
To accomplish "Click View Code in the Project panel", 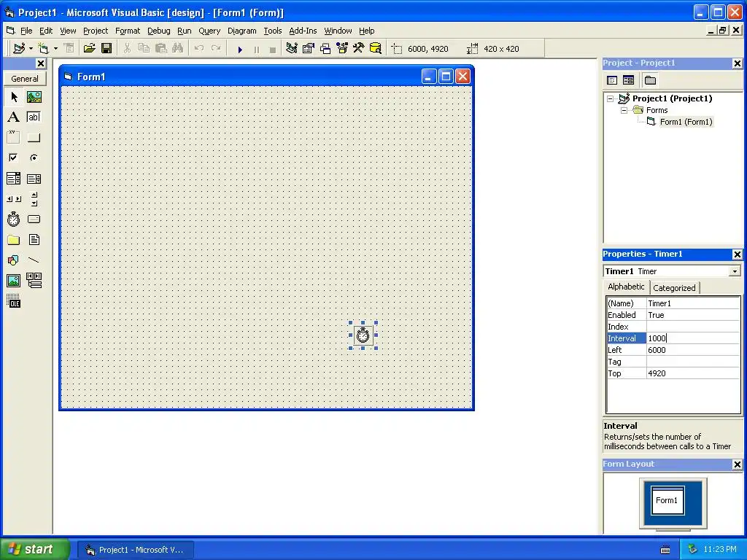I will 612,80.
